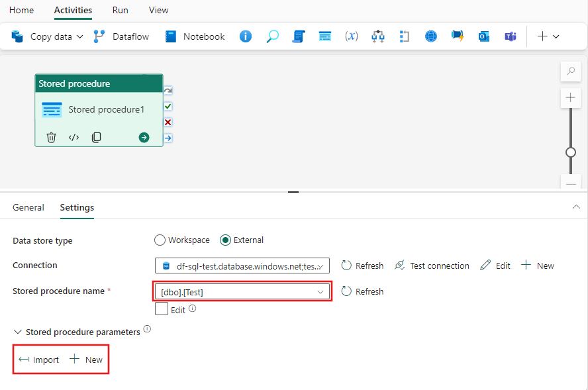The height and width of the screenshot is (390, 588).
Task: Switch to the Activities tab
Action: [73, 10]
